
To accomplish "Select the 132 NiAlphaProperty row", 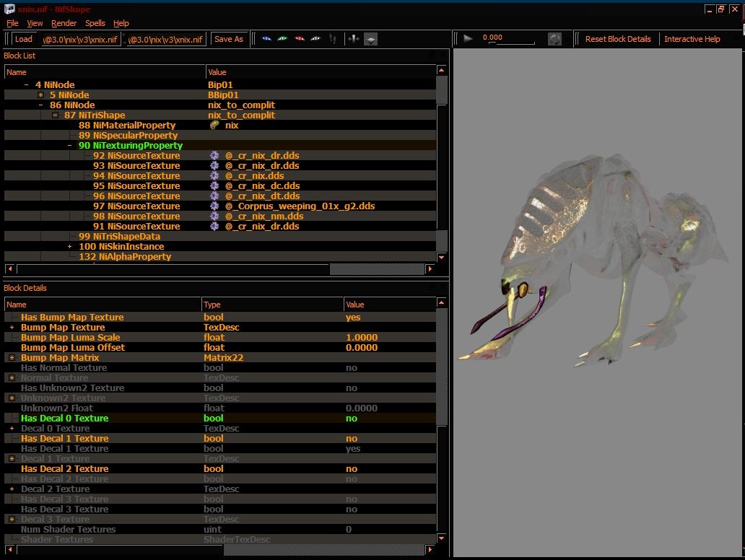I will [x=220, y=256].
